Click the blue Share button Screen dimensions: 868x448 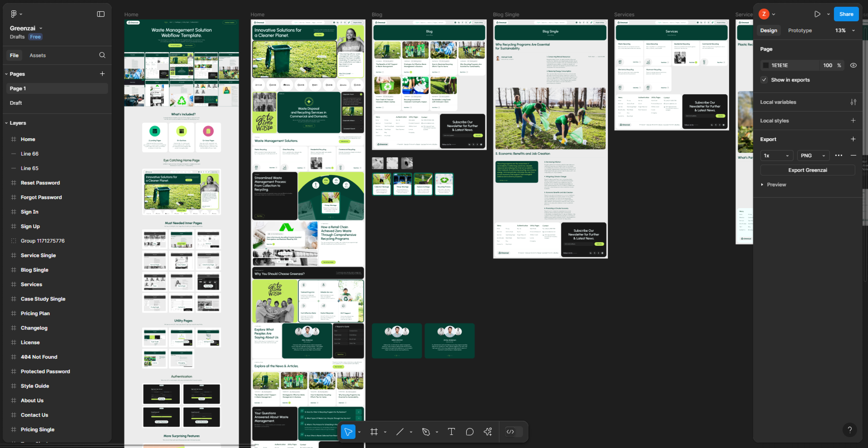click(846, 14)
